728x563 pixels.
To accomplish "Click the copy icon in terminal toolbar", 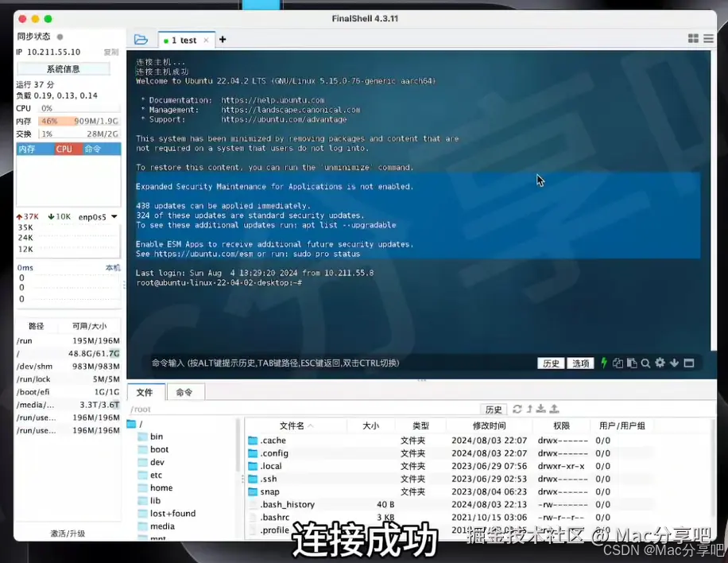I will click(x=618, y=363).
